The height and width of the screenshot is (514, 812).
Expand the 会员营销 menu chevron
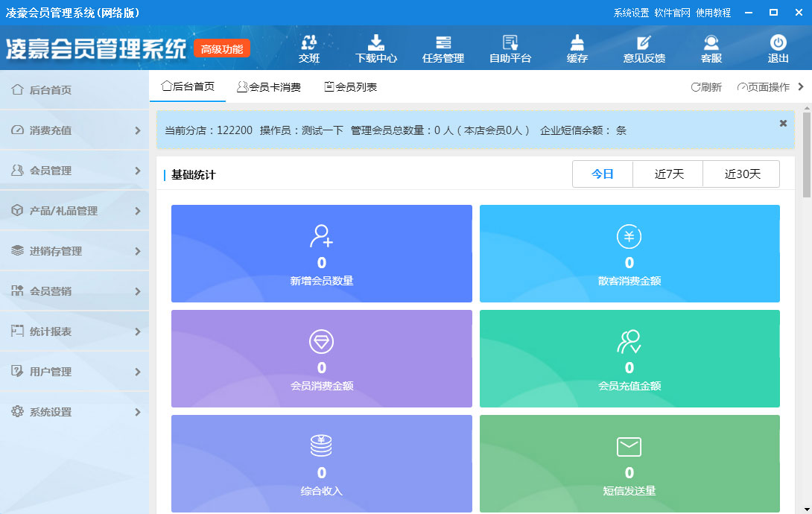coord(138,291)
